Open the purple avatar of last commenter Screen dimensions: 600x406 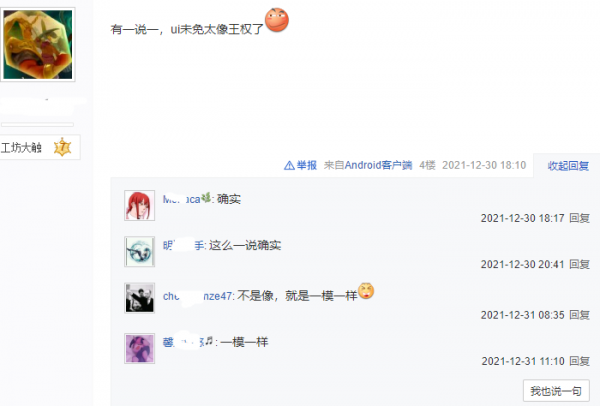139,348
